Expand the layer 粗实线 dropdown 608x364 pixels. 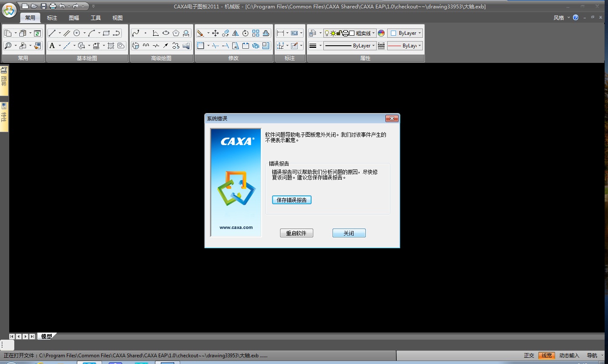tap(373, 33)
